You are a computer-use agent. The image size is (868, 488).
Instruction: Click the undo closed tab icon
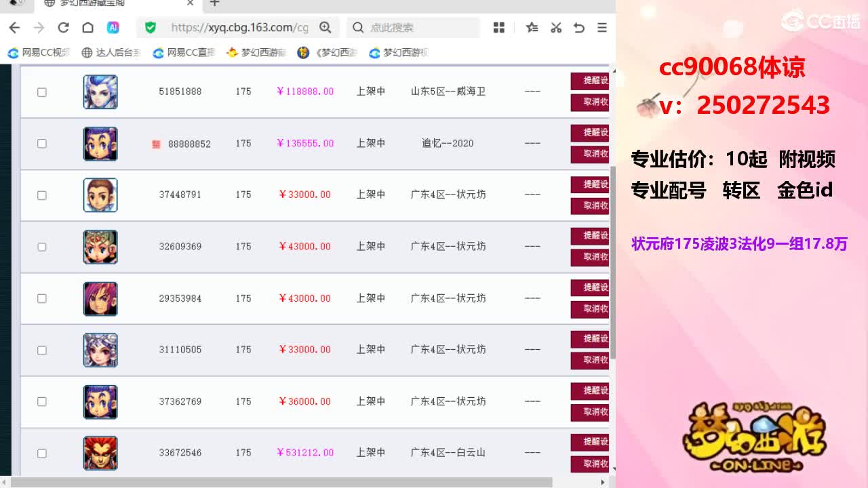click(x=579, y=28)
